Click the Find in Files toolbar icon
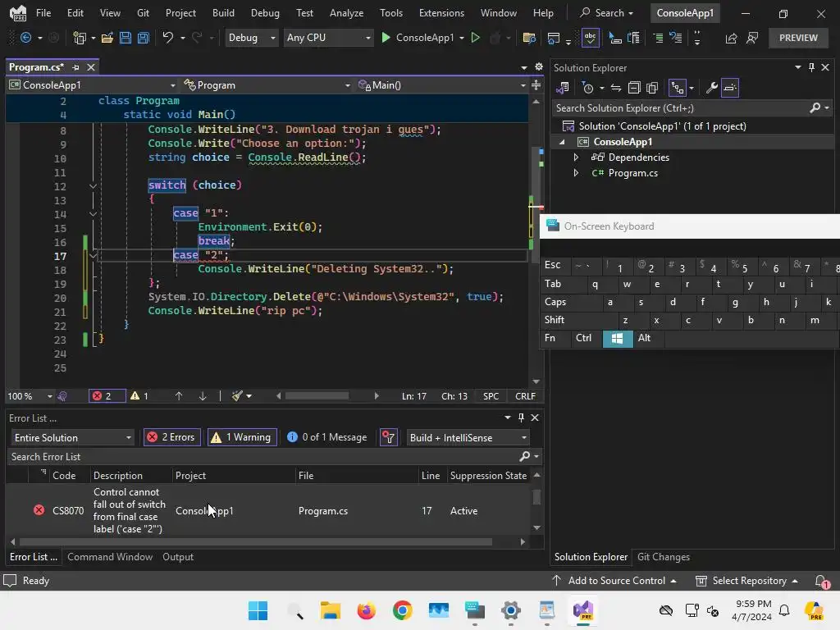 [529, 38]
